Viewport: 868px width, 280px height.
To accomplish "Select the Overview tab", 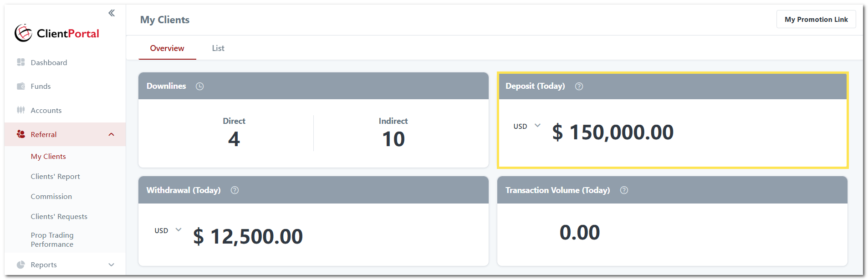I will pyautogui.click(x=167, y=48).
